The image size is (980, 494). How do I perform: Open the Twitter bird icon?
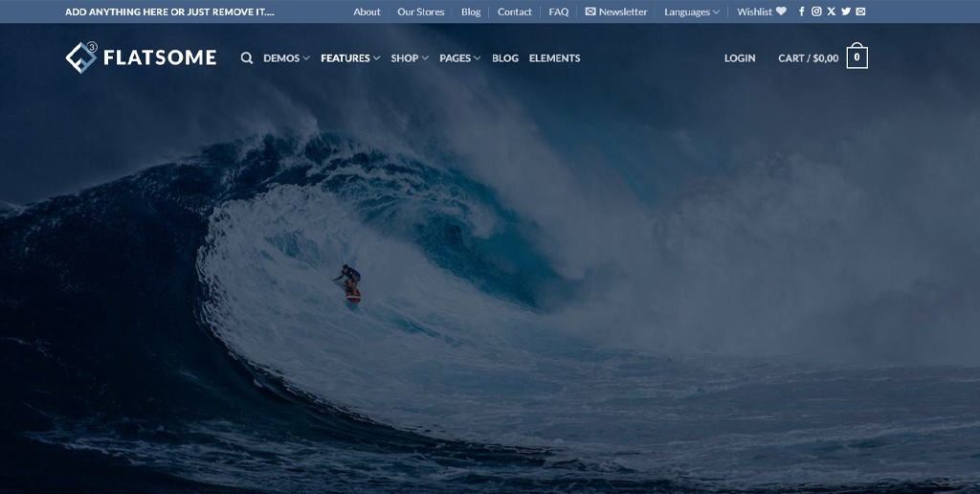click(846, 11)
